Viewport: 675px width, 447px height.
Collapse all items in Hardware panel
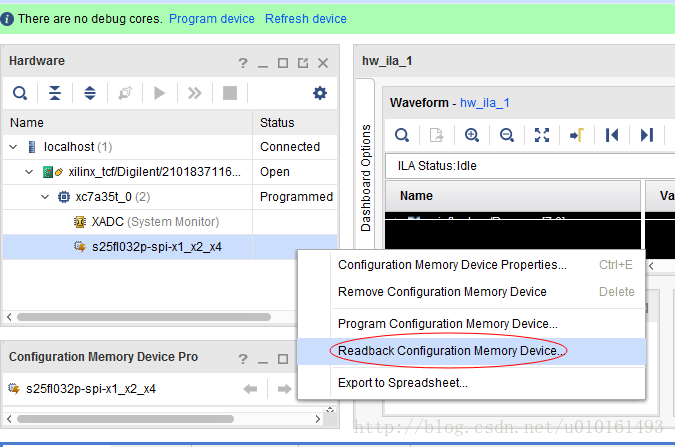tap(55, 93)
